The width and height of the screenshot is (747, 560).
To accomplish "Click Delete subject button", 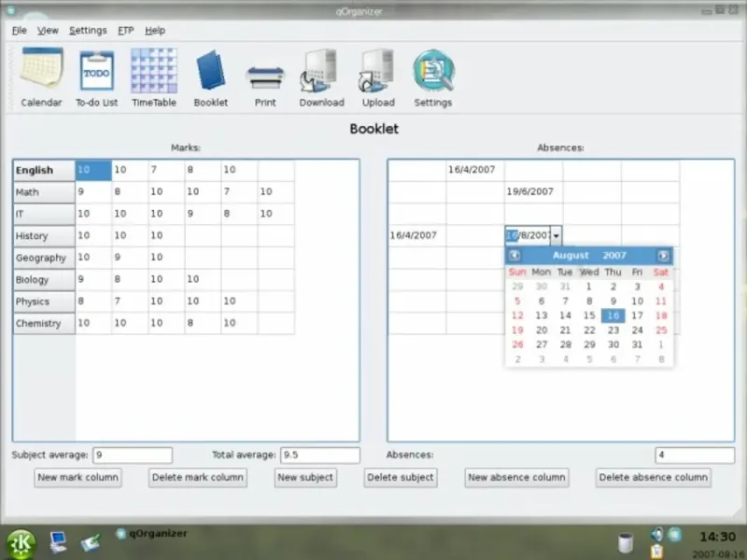I will coord(401,478).
